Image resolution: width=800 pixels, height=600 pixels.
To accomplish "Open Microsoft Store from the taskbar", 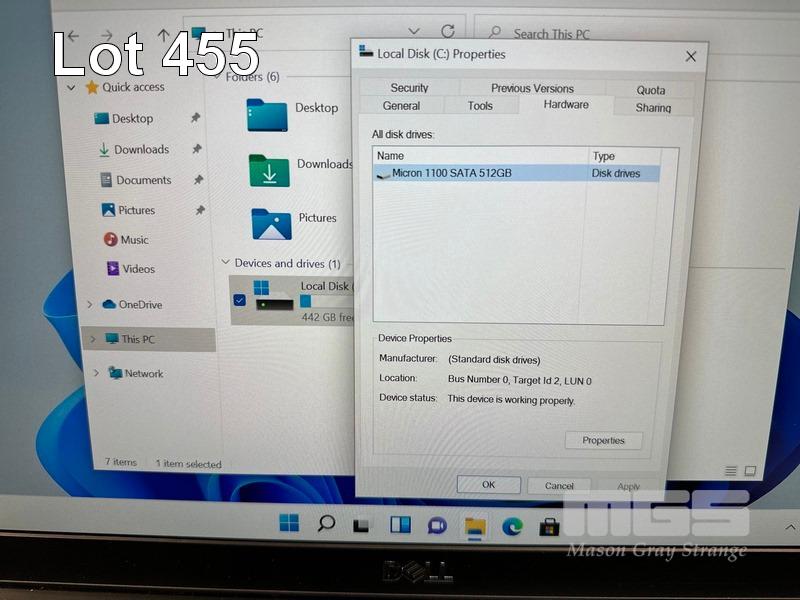I will point(549,525).
